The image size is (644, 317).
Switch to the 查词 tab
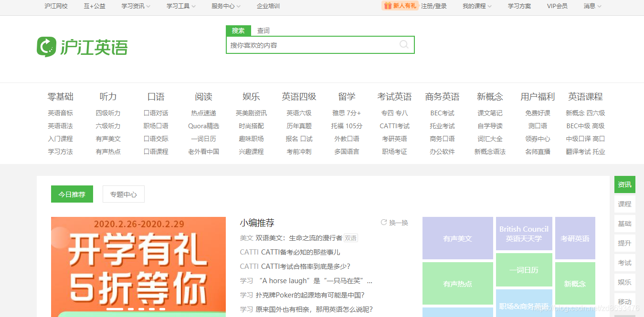pyautogui.click(x=264, y=31)
